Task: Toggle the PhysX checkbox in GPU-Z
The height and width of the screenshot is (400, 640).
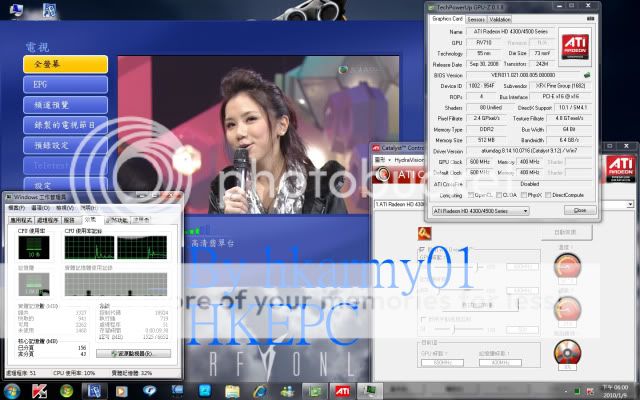Action: pyautogui.click(x=524, y=195)
